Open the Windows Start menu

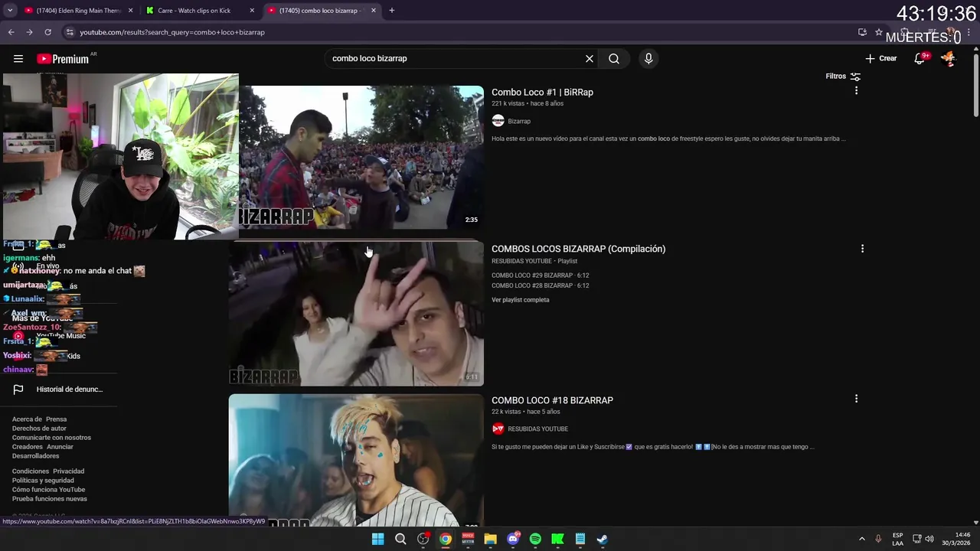click(x=377, y=539)
